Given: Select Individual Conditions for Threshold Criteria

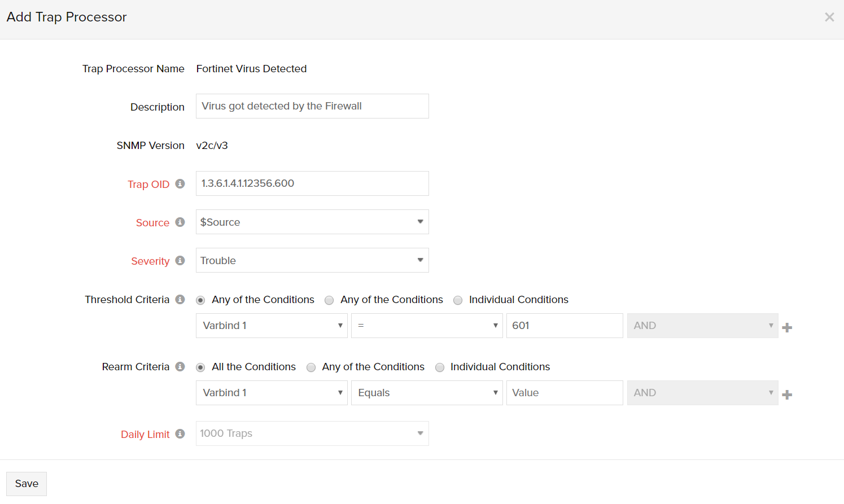Looking at the screenshot, I should [458, 300].
